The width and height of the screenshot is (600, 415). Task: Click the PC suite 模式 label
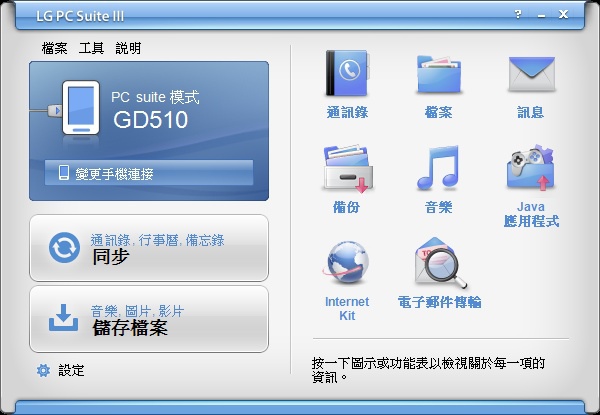(155, 97)
